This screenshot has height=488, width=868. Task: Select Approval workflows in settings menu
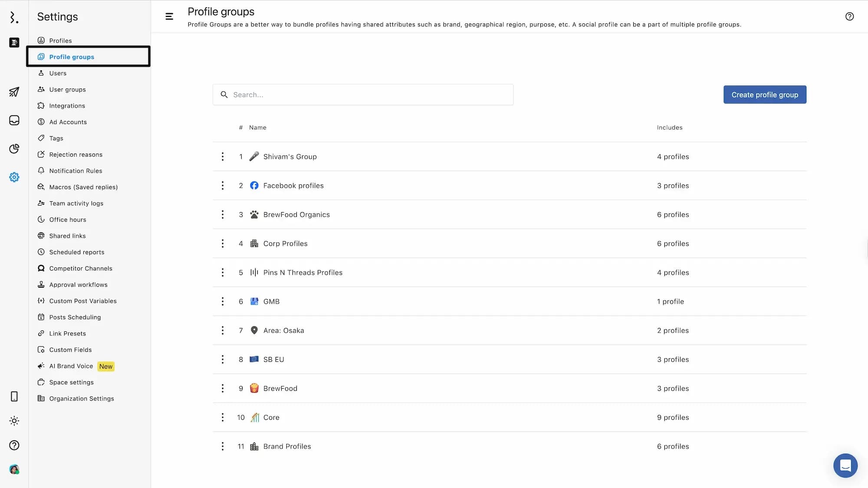(78, 285)
